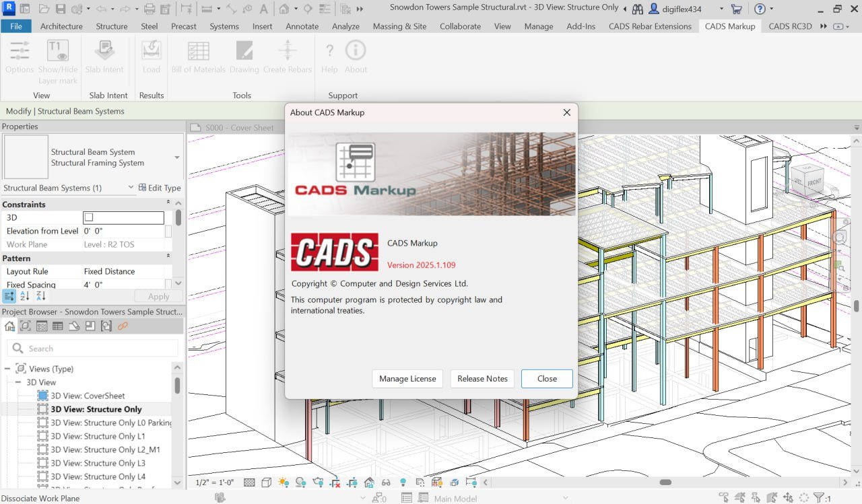Expand the quick access toolbar overflow arrows
The height and width of the screenshot is (504, 862).
pyautogui.click(x=359, y=9)
